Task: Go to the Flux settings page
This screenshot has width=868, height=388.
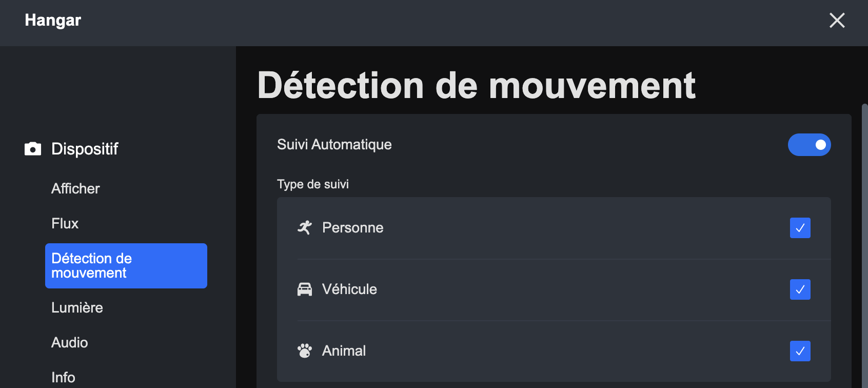Action: tap(65, 224)
